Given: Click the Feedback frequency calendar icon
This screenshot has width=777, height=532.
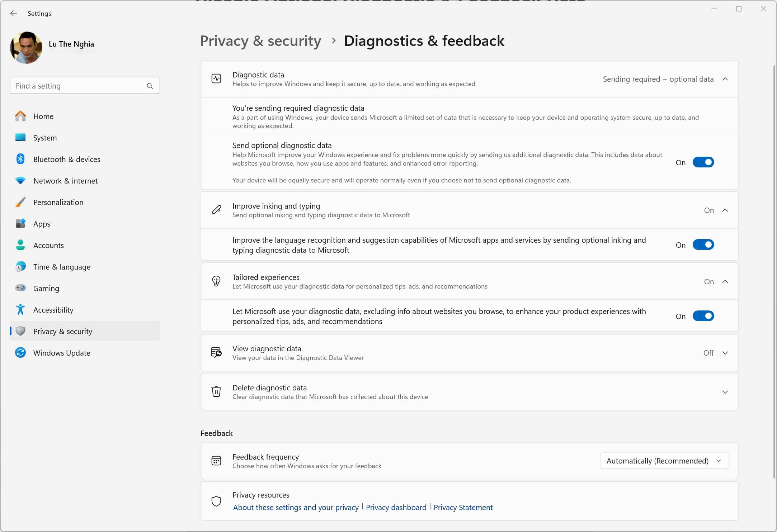Looking at the screenshot, I should pos(216,461).
